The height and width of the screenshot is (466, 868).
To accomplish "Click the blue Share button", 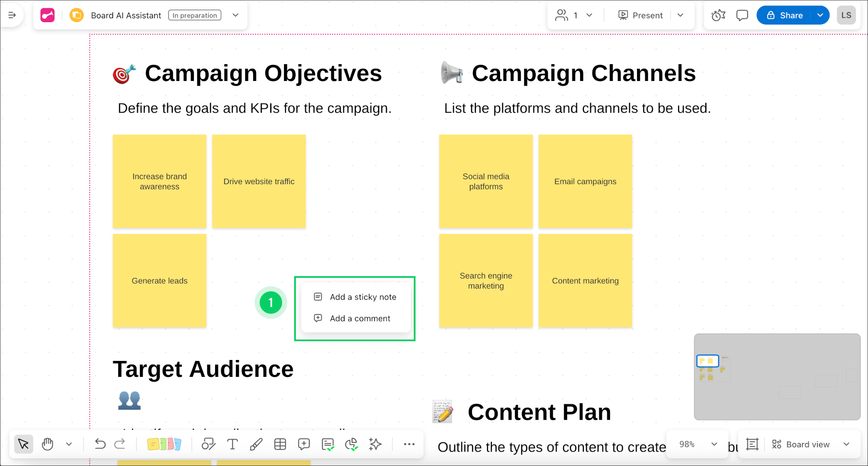I will 785,15.
